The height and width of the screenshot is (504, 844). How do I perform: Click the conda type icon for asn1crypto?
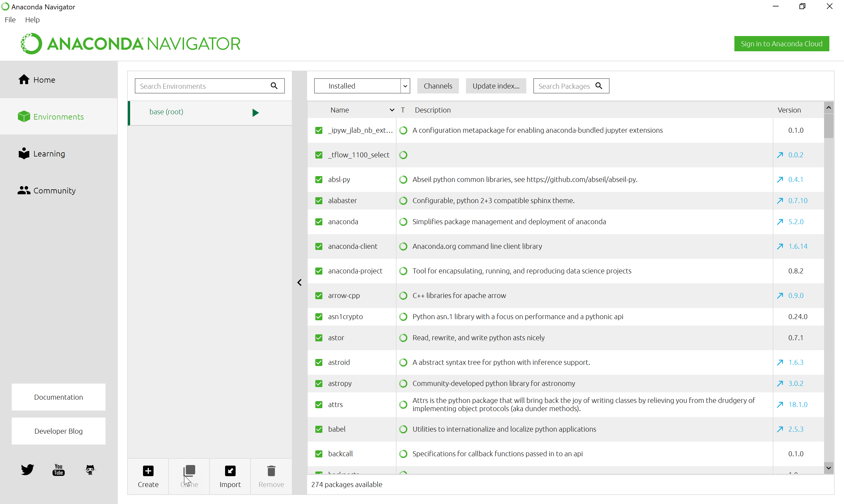click(x=403, y=316)
